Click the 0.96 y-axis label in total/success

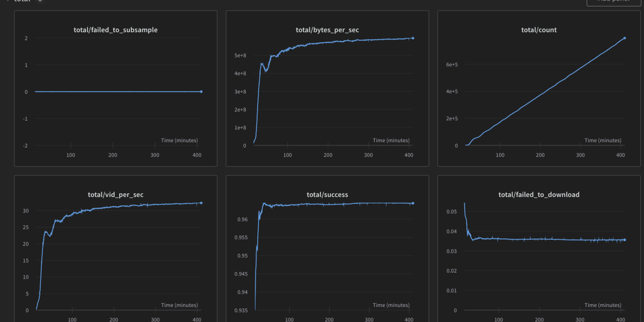click(x=243, y=219)
